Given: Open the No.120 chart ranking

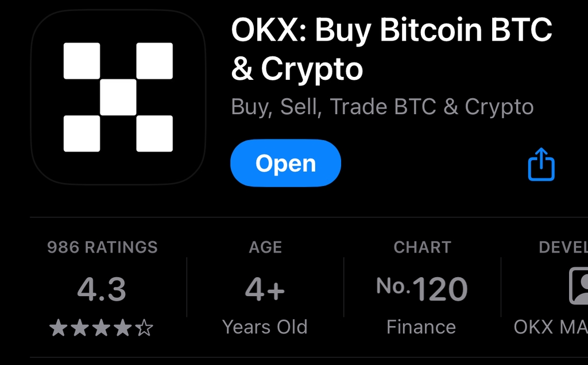Looking at the screenshot, I should pos(422,289).
